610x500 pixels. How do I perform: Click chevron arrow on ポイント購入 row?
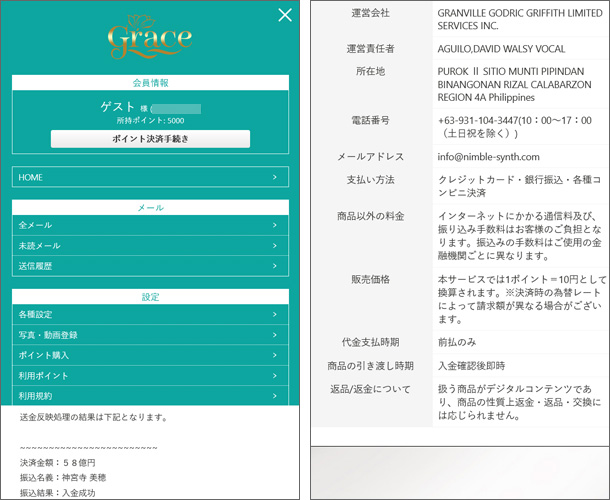(x=274, y=356)
